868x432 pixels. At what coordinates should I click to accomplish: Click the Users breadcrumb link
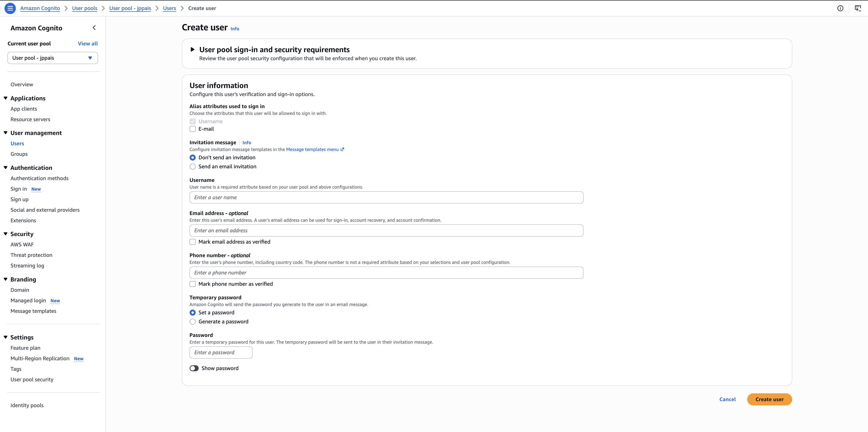pyautogui.click(x=170, y=9)
